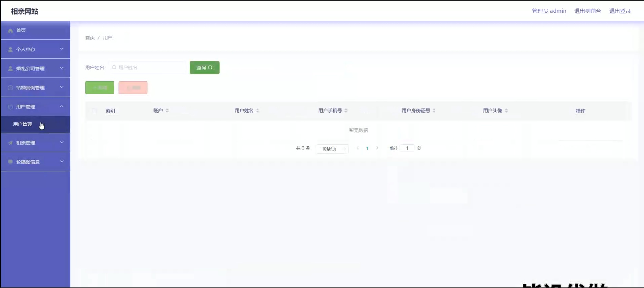Click the green add button

(100, 88)
